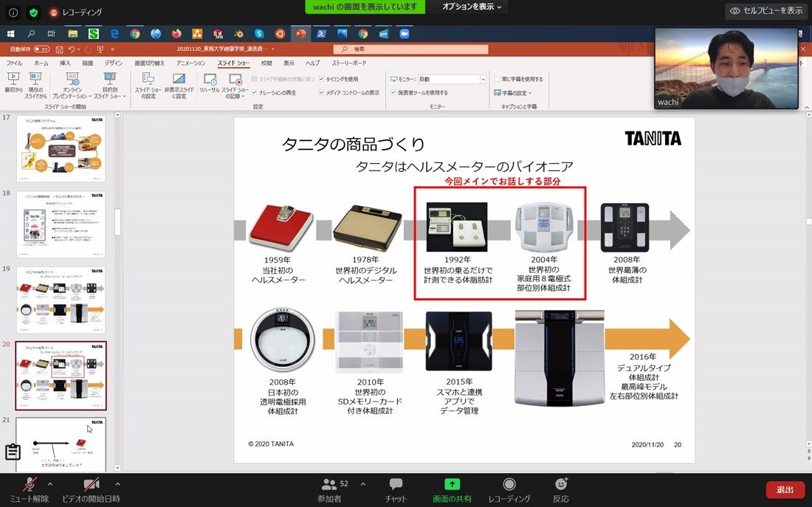Image resolution: width=812 pixels, height=507 pixels.
Task: Select slide 19 thumbnail
Action: pyautogui.click(x=61, y=300)
